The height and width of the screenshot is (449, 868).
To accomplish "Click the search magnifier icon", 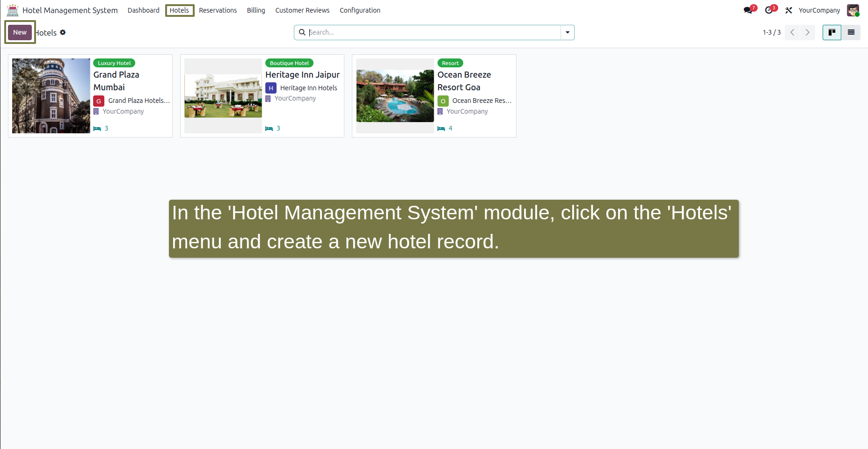I will tap(302, 32).
